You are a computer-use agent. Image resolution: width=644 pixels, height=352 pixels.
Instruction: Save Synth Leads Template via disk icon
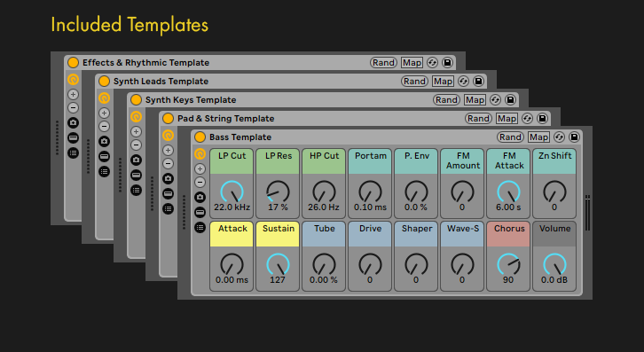(478, 82)
